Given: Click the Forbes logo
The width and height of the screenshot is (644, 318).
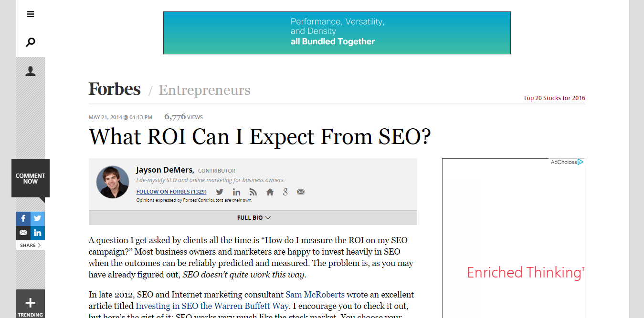Looking at the screenshot, I should point(114,89).
